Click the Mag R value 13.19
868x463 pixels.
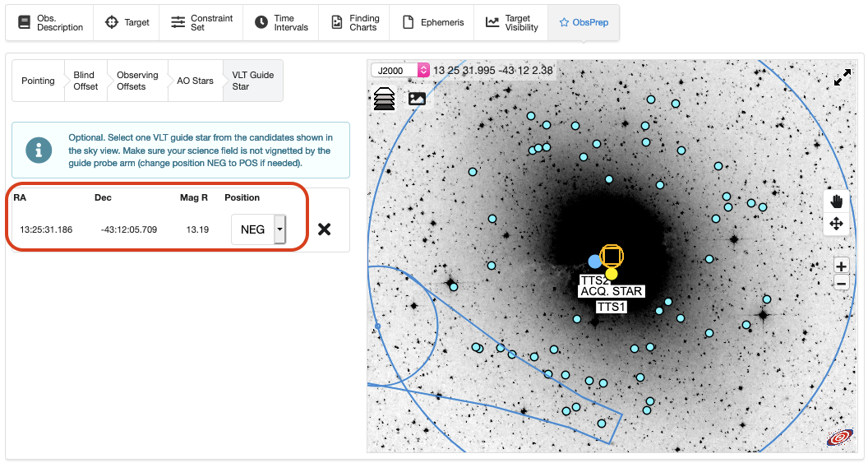[197, 229]
